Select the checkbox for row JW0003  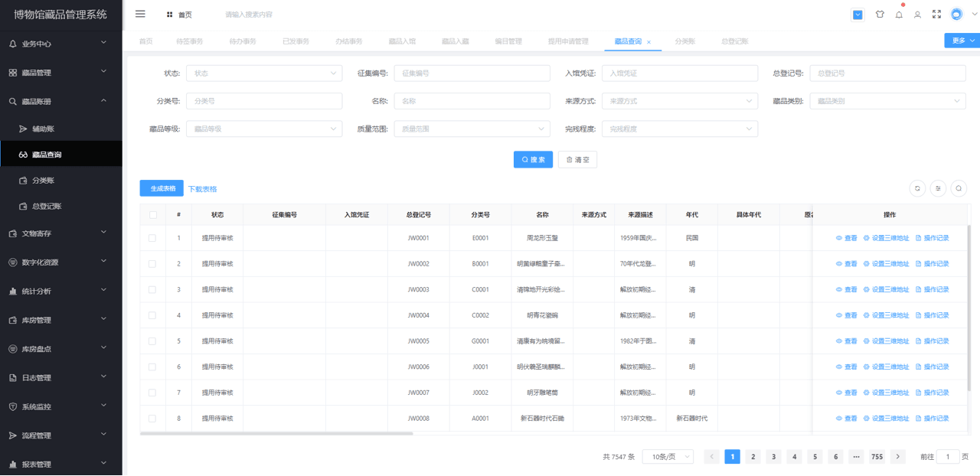(x=152, y=289)
